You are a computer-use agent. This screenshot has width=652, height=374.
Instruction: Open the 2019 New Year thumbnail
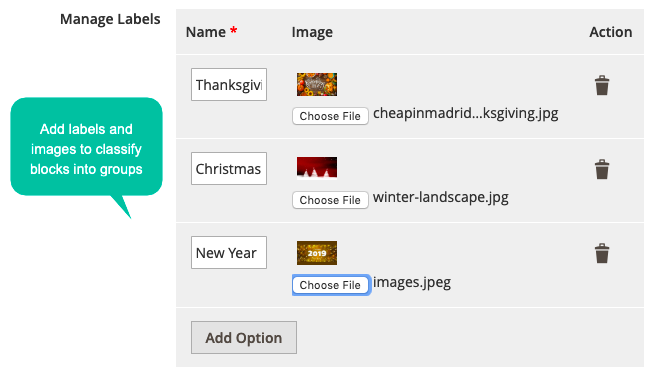tap(317, 253)
